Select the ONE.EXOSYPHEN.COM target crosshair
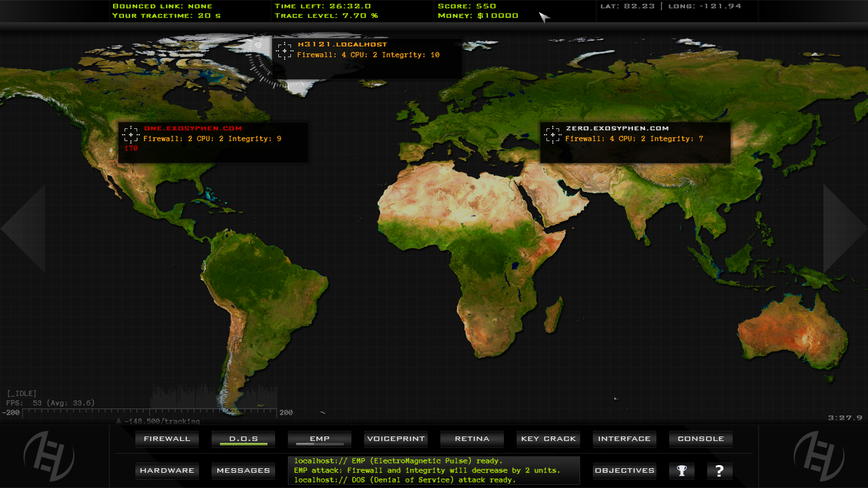The width and height of the screenshot is (868, 488). click(x=130, y=134)
